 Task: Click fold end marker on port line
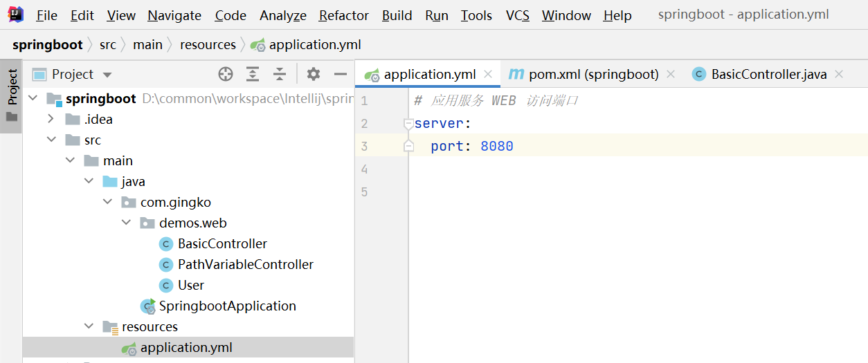pyautogui.click(x=409, y=146)
